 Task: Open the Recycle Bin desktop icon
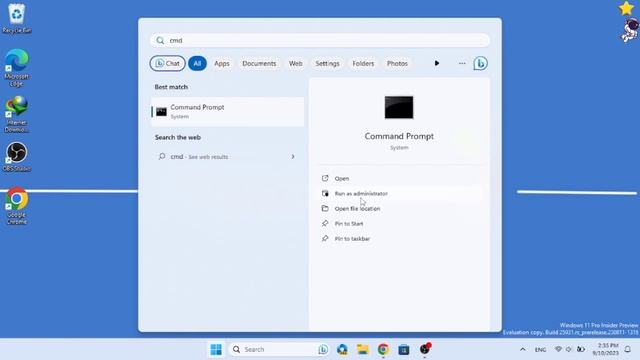[16, 18]
